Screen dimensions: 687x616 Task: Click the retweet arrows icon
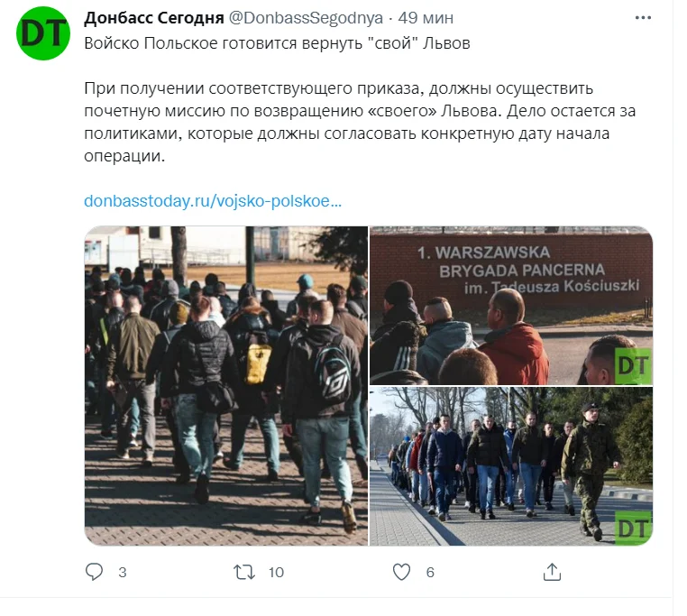(244, 572)
